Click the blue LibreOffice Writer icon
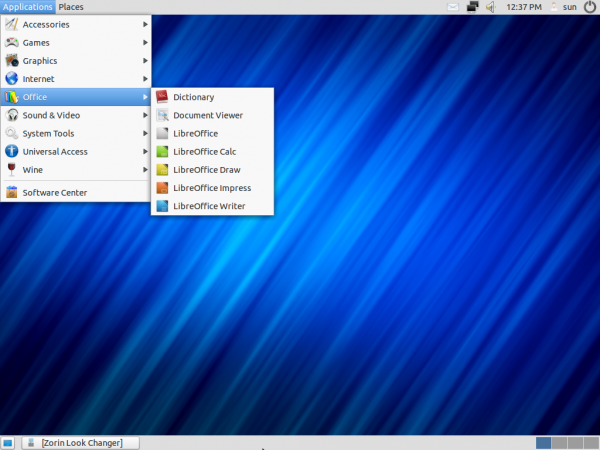Viewport: 600px width, 450px height. coord(162,206)
